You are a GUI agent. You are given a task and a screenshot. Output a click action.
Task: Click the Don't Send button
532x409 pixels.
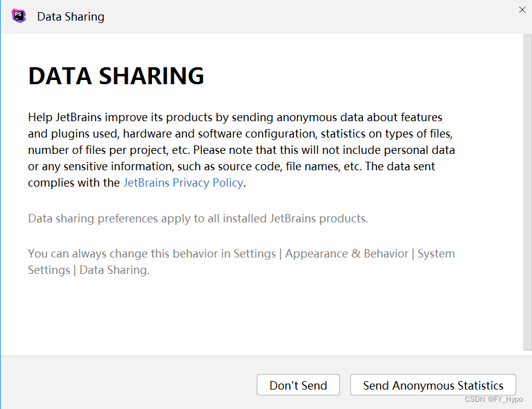(298, 385)
